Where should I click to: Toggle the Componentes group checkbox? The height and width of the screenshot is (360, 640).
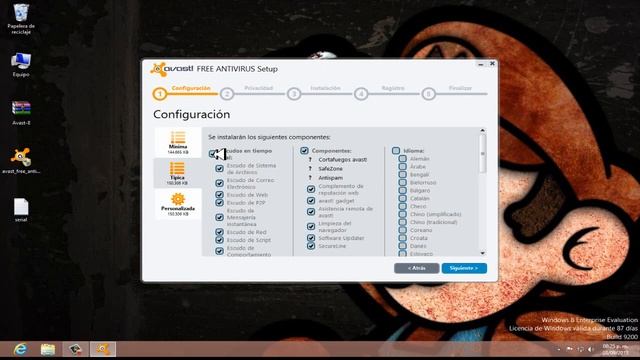point(304,151)
